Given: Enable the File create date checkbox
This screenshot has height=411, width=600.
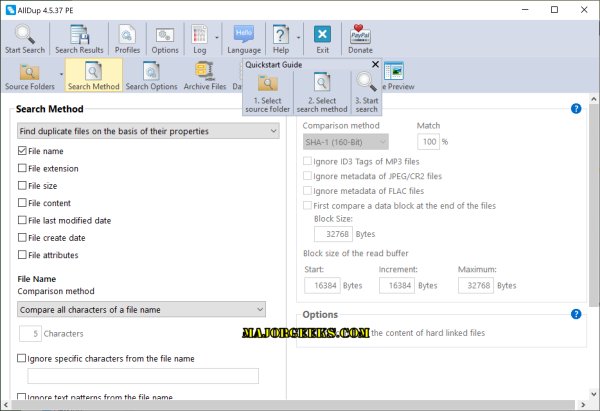Looking at the screenshot, I should click(x=22, y=238).
